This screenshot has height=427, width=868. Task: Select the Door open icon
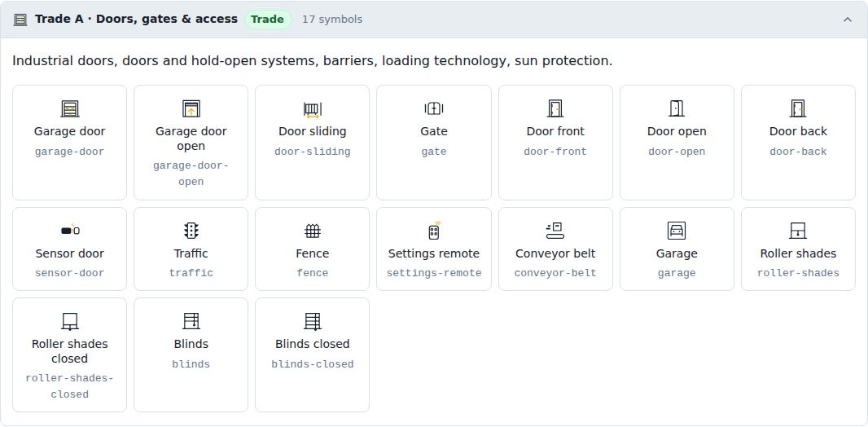pos(677,108)
